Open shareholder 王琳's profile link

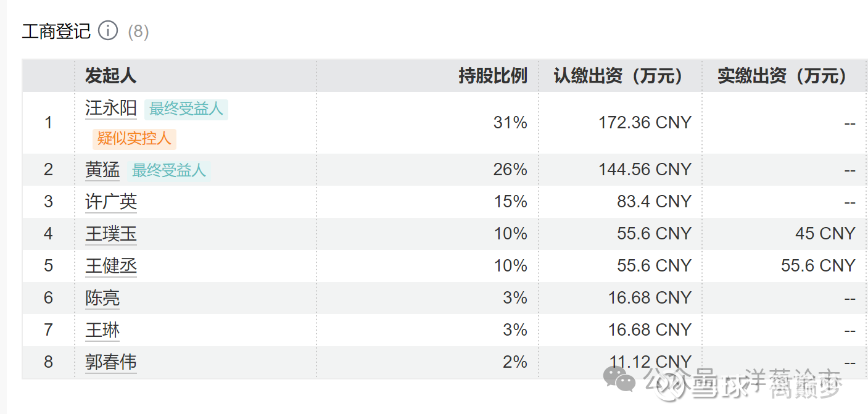tap(102, 330)
